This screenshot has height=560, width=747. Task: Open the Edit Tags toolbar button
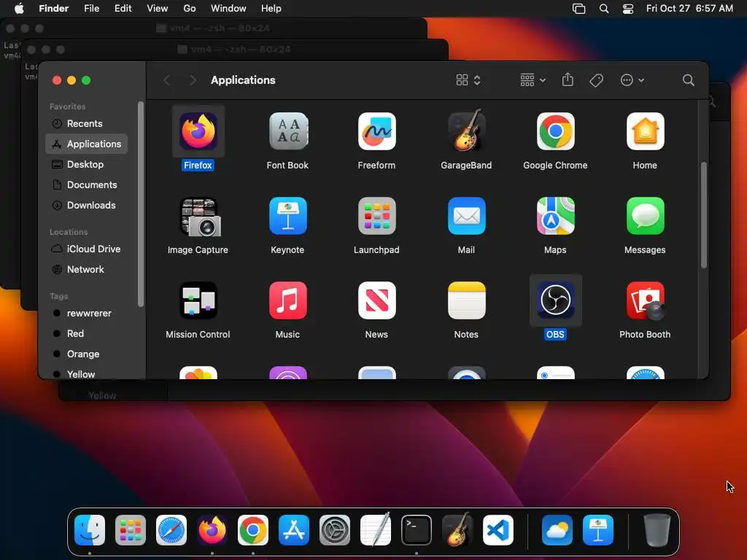click(x=597, y=80)
